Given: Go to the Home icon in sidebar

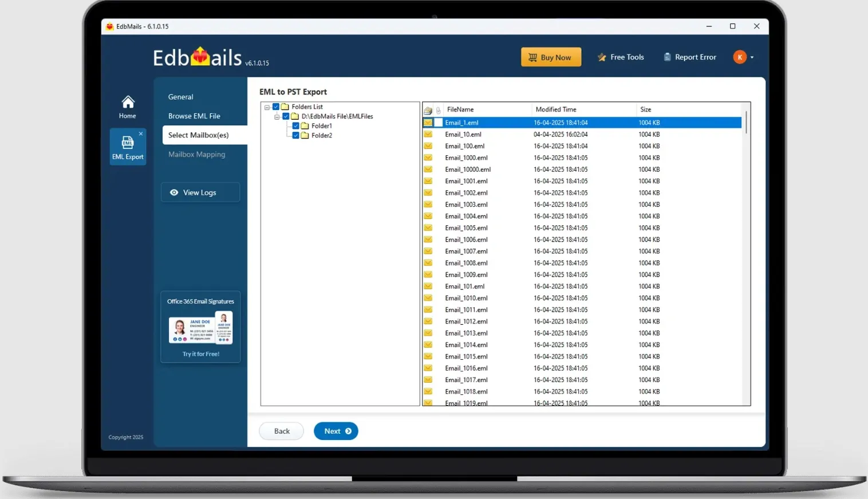Looking at the screenshot, I should (x=128, y=107).
